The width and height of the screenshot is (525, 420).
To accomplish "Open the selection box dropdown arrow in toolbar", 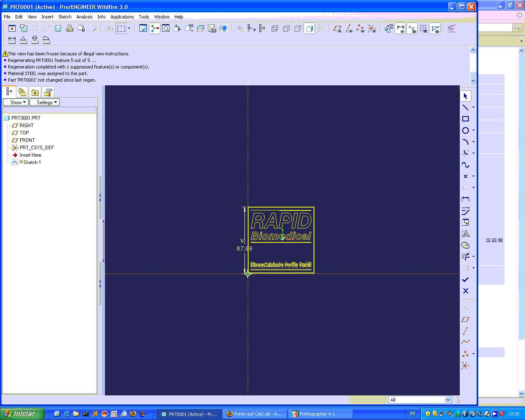I will pos(129,28).
